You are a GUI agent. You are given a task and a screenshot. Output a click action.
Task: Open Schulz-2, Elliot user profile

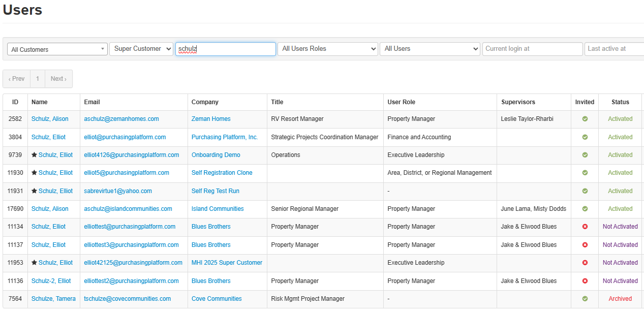click(51, 281)
